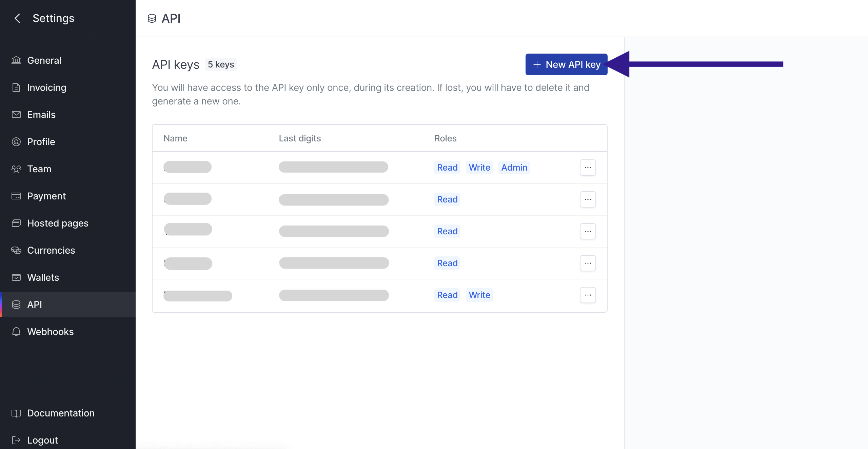Open the Documentation link
The height and width of the screenshot is (449, 868).
(x=61, y=413)
